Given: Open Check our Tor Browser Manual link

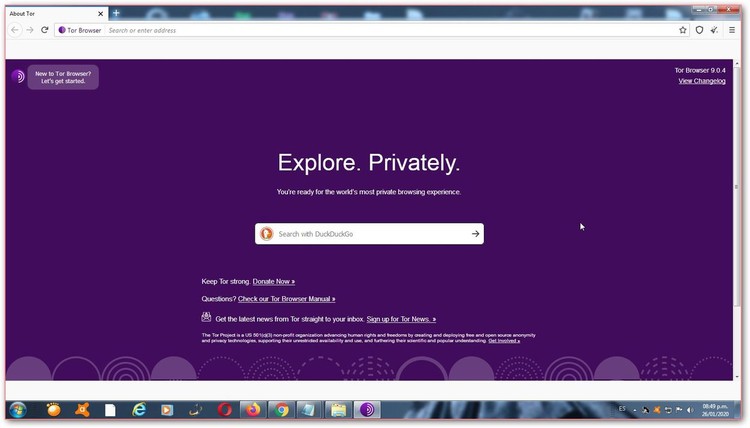Looking at the screenshot, I should coord(287,299).
